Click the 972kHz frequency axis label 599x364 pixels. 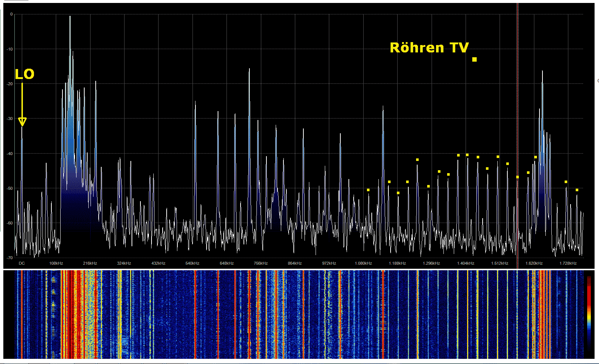tap(329, 263)
